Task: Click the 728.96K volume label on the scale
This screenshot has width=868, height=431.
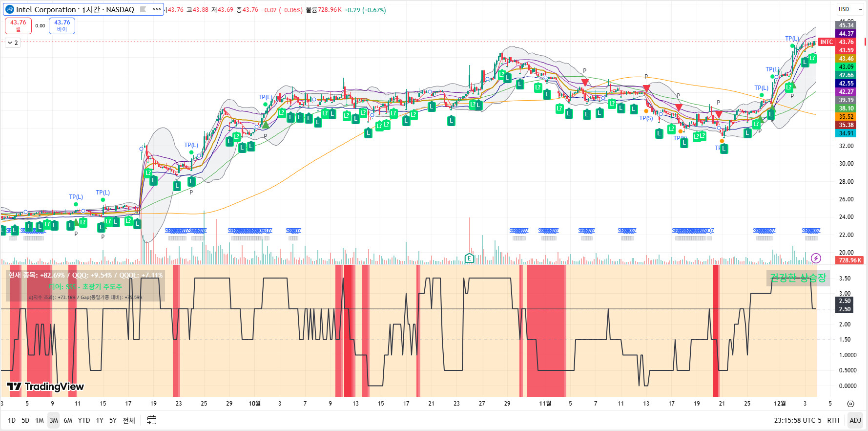Action: [850, 260]
